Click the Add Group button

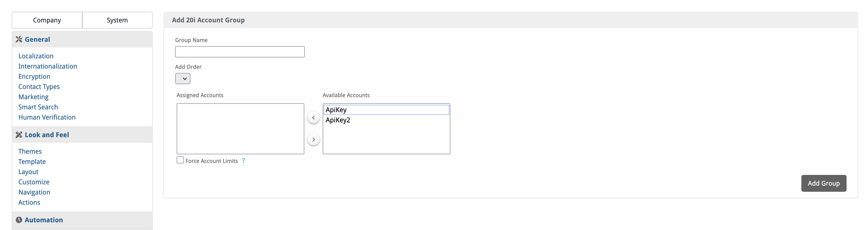point(824,183)
